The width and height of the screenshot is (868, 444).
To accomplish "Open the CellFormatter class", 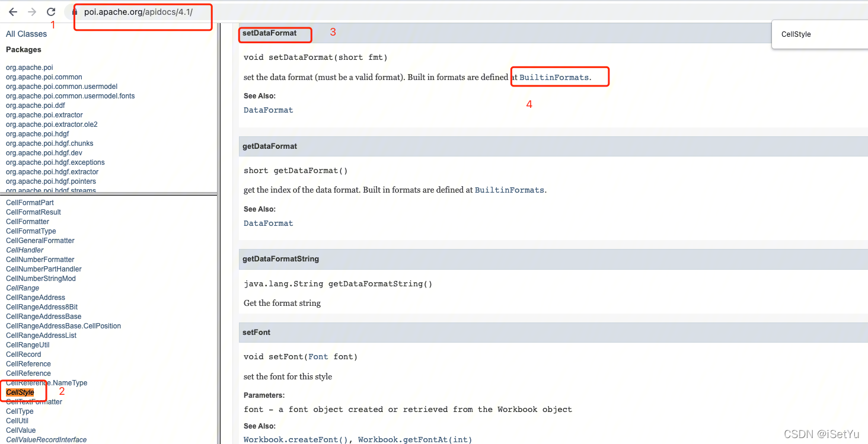I will pyautogui.click(x=27, y=222).
